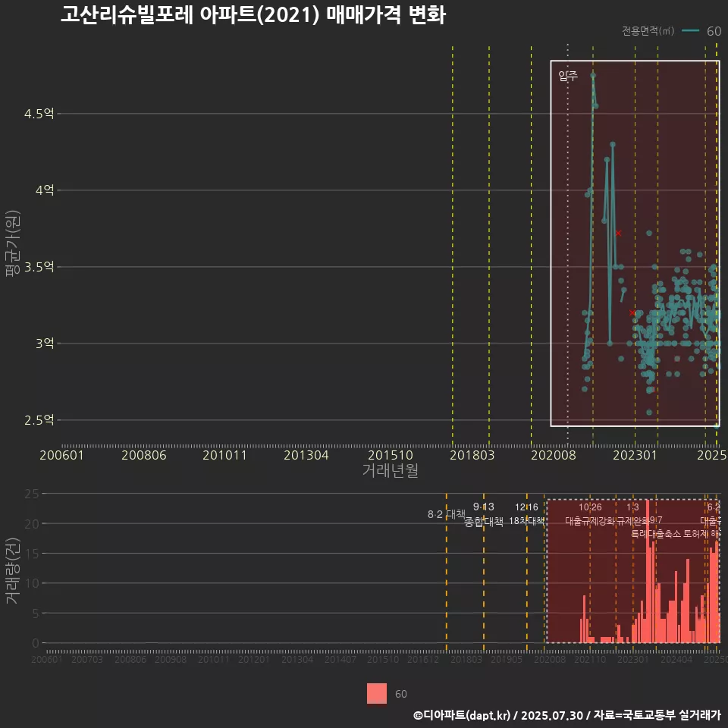
Task: Select the 5 label on volume y-axis
Action: coord(36,613)
